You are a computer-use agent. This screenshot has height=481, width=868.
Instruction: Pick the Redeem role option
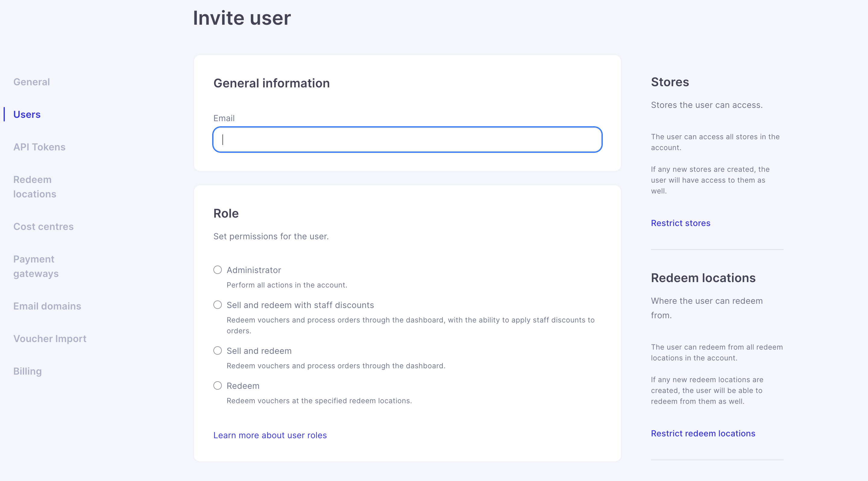point(218,386)
